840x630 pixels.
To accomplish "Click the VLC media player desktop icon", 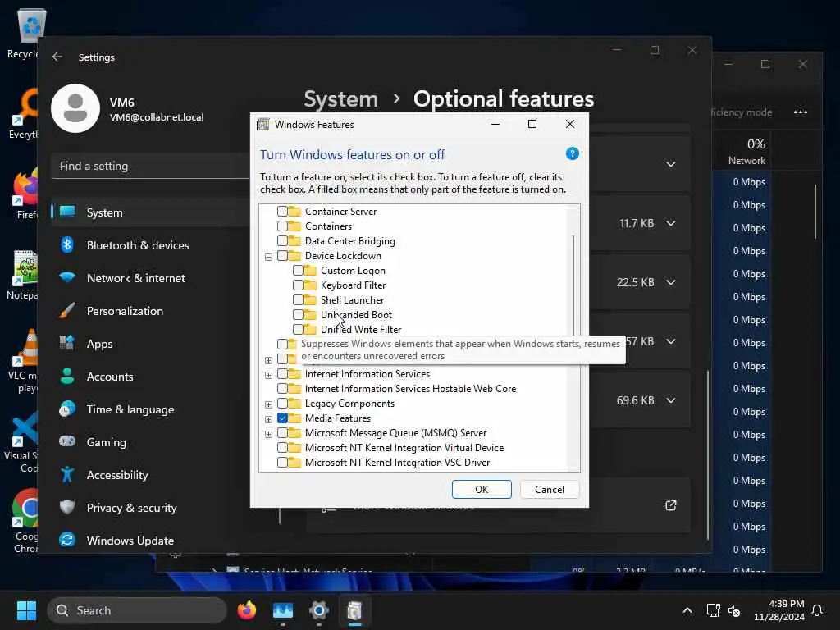I will [22, 362].
